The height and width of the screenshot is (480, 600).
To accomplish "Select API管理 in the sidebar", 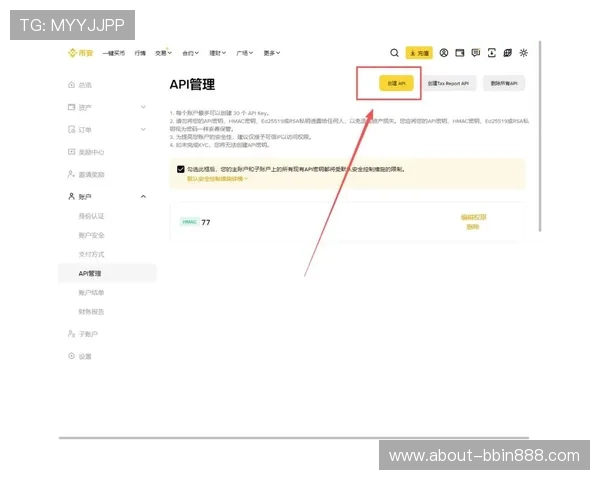I will (x=108, y=273).
